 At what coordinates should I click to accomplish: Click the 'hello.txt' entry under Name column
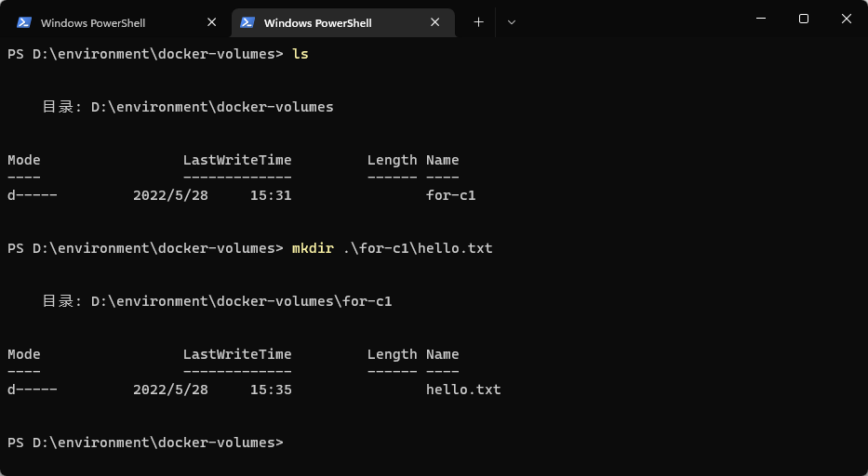463,390
